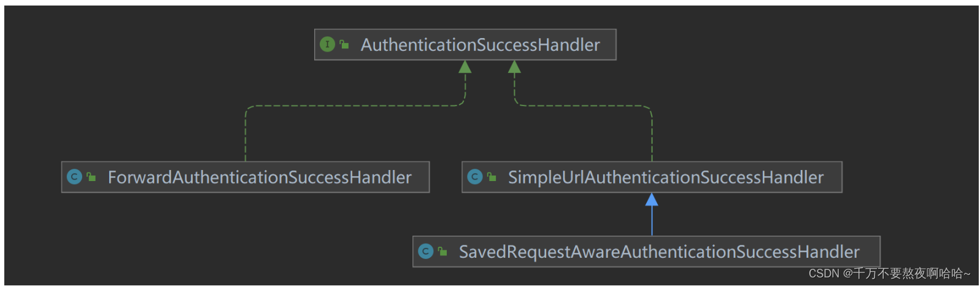This screenshot has width=980, height=286.
Task: Select the SimpleUrlAuthenticationSuccessHandler class name
Action: tap(665, 177)
